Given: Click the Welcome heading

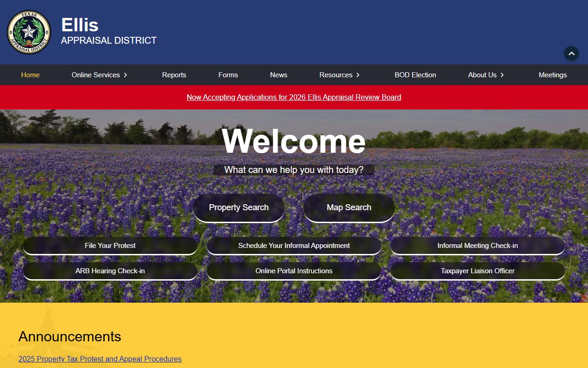Looking at the screenshot, I should click(294, 141).
